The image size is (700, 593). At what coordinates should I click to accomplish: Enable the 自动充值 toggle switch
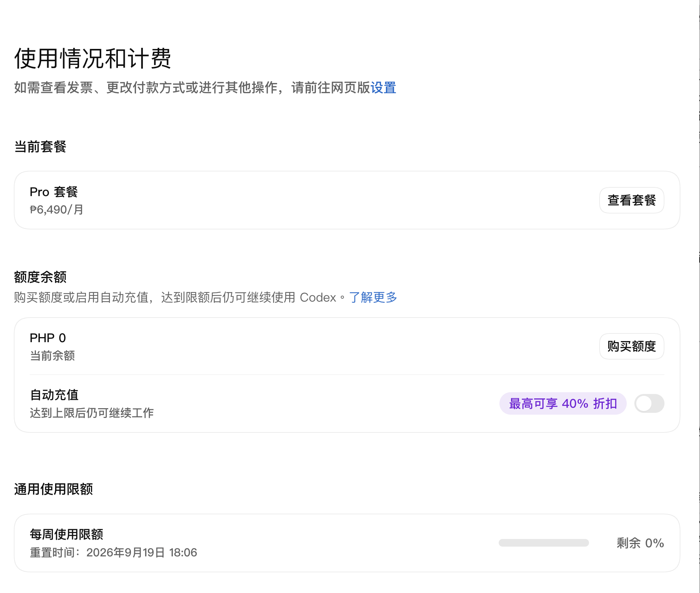coord(649,403)
